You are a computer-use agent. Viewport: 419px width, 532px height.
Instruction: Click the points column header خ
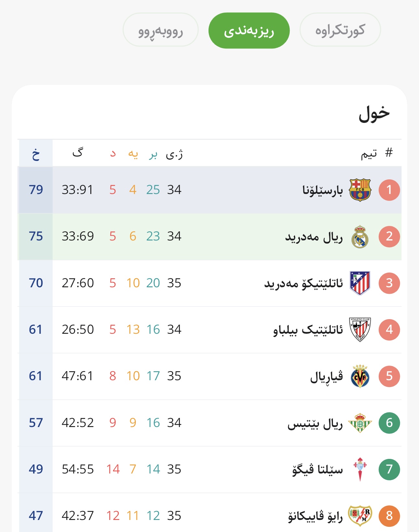(x=36, y=153)
